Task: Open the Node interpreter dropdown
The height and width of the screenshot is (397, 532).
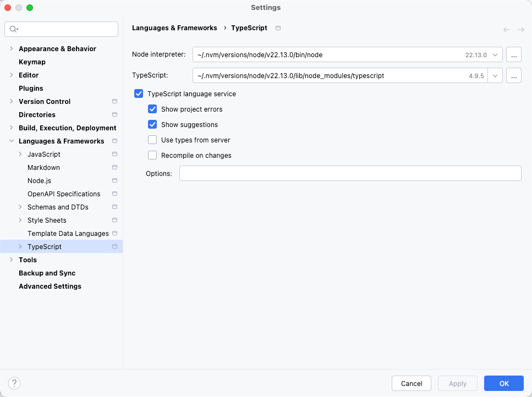Action: click(495, 54)
